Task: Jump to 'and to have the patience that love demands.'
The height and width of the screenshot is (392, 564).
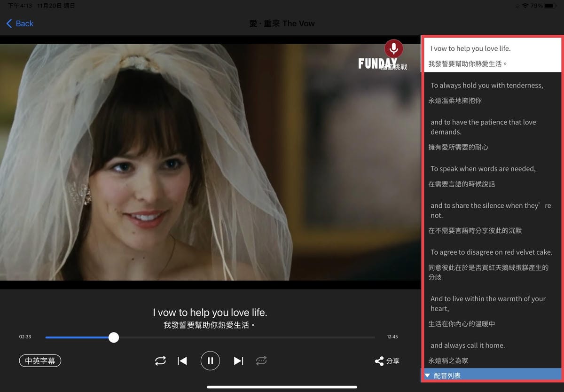Action: [x=483, y=127]
